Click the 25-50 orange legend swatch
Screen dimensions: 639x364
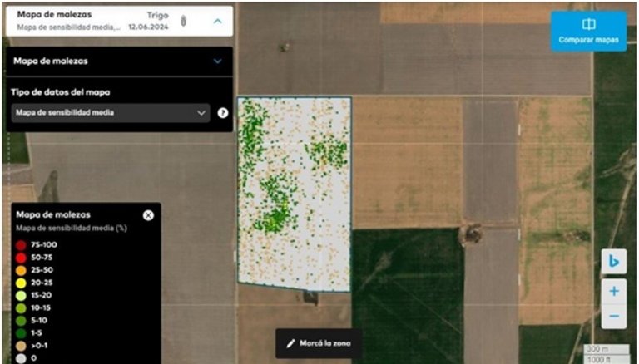tap(21, 270)
